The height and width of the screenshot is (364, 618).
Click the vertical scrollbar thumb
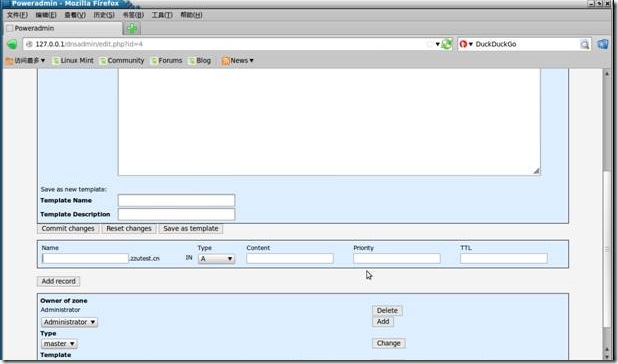[607, 249]
